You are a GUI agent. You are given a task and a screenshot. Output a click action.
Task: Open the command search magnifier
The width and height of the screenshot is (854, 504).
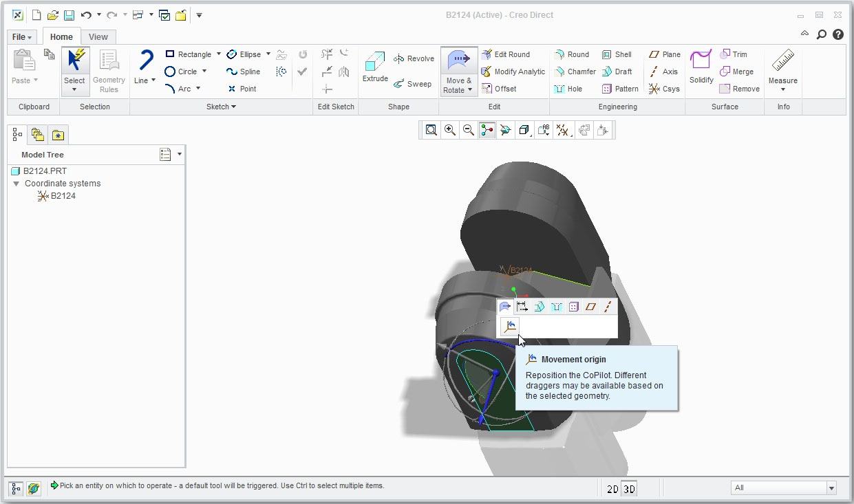coord(821,34)
